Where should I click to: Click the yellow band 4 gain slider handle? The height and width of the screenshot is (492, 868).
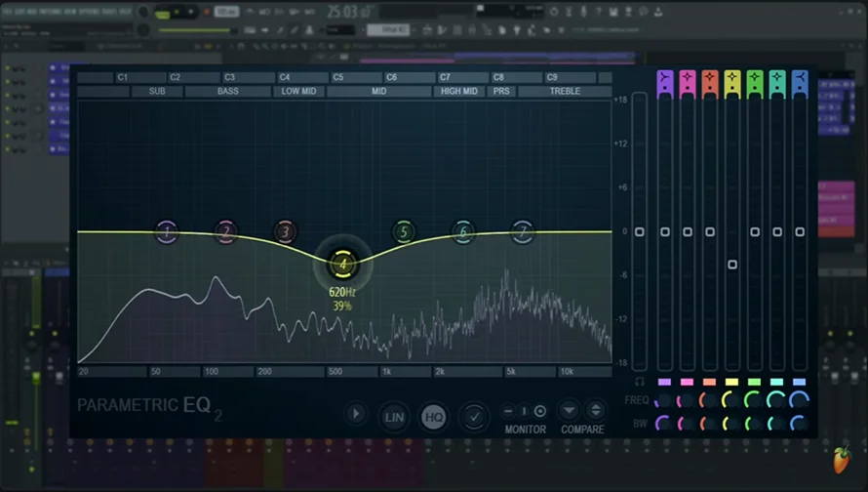coord(732,265)
